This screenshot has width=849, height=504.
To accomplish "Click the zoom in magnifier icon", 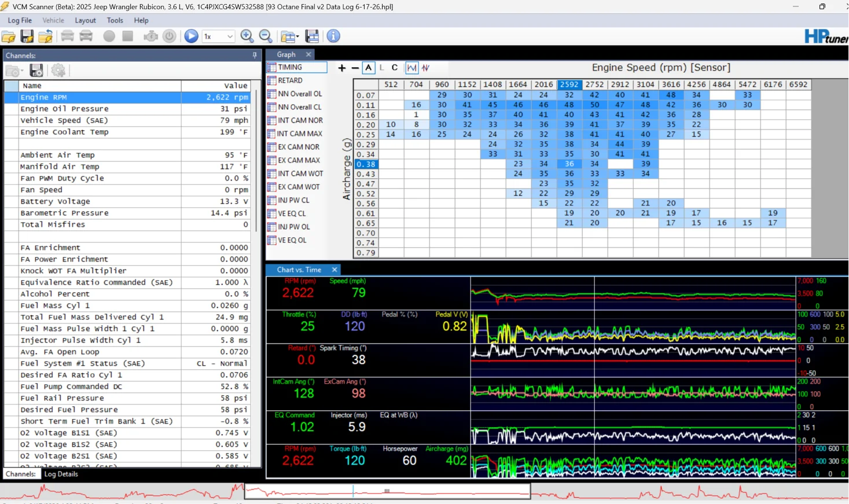I will pyautogui.click(x=247, y=36).
